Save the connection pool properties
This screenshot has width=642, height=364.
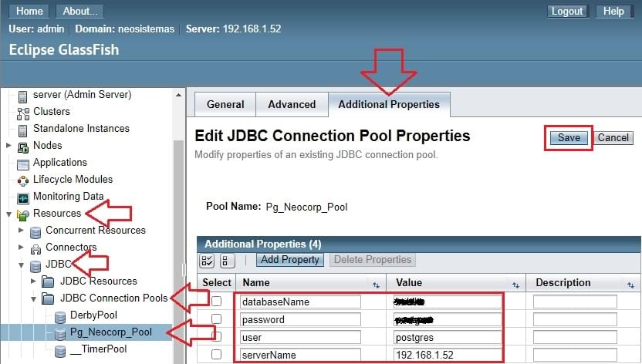tap(569, 138)
